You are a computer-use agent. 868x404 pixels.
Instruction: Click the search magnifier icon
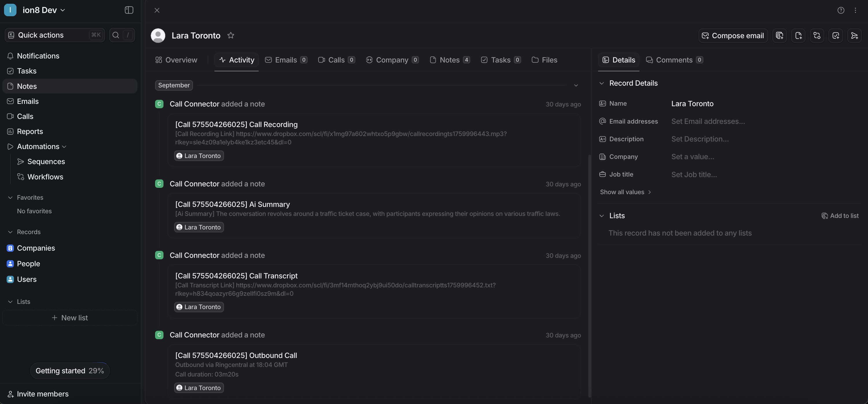(115, 35)
